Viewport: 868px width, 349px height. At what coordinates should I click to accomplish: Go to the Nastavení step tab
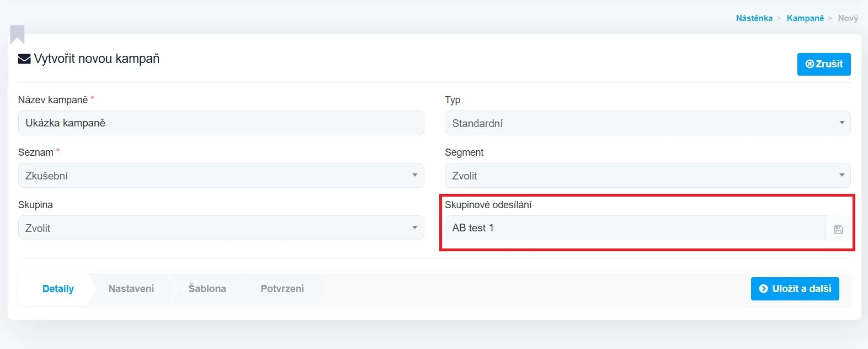coord(131,289)
